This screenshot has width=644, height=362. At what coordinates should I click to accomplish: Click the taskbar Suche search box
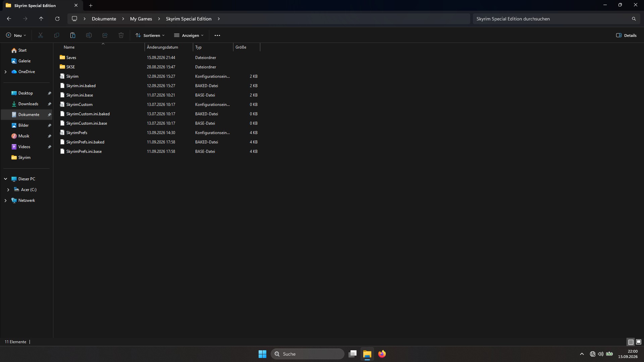[x=308, y=354]
